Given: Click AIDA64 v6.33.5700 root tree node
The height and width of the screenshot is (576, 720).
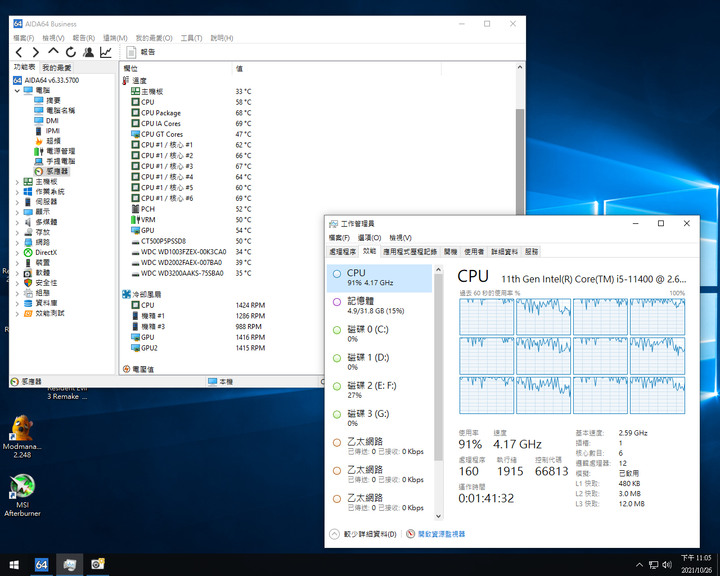Looking at the screenshot, I should click(x=46, y=80).
